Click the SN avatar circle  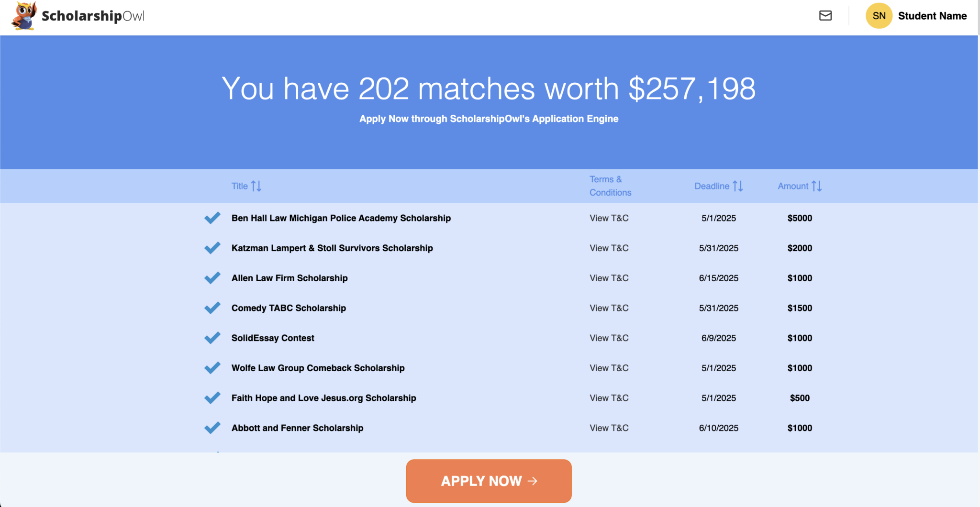click(x=879, y=15)
